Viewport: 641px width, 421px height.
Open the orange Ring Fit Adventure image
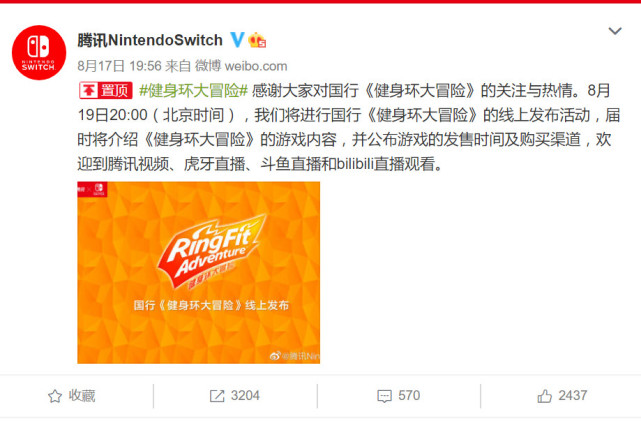(199, 273)
